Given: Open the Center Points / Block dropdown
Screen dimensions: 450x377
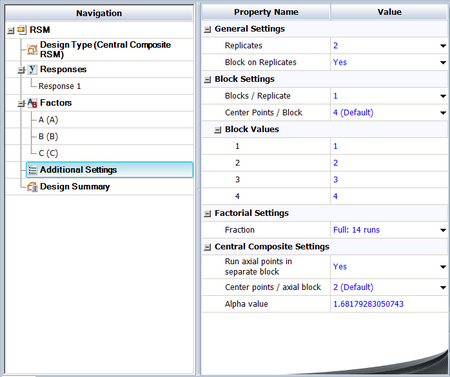Looking at the screenshot, I should [443, 113].
